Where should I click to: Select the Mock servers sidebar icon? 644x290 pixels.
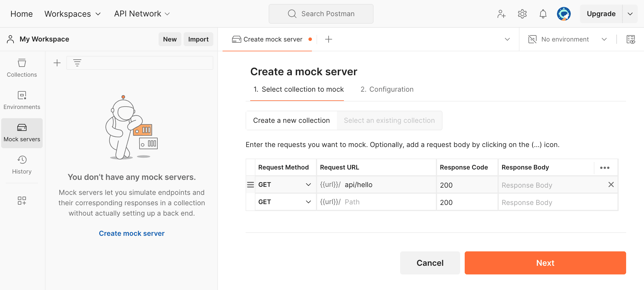coord(22,133)
